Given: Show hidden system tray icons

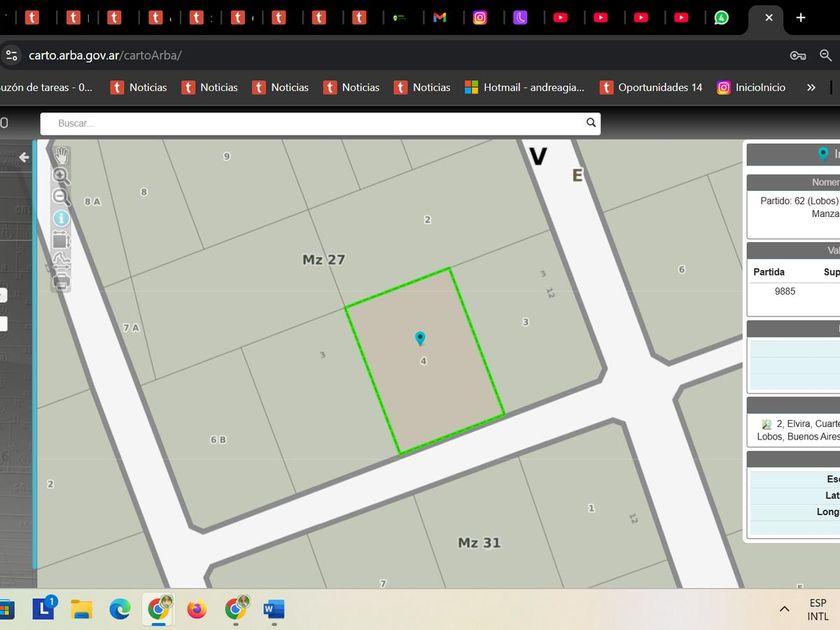Looking at the screenshot, I should click(x=784, y=609).
